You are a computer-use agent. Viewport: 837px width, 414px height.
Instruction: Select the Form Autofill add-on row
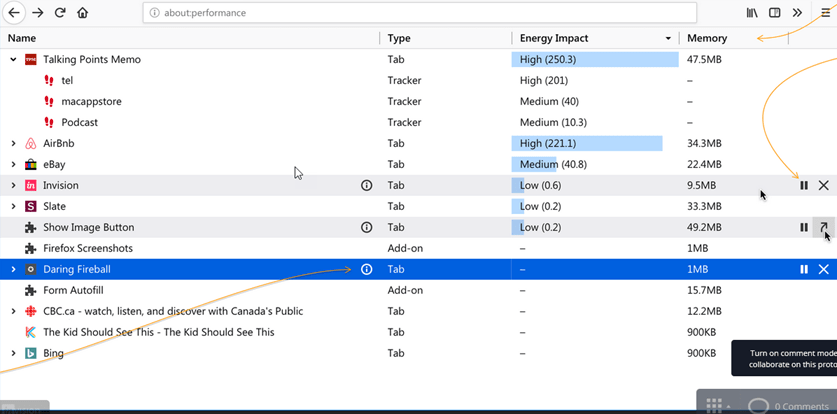coord(418,290)
